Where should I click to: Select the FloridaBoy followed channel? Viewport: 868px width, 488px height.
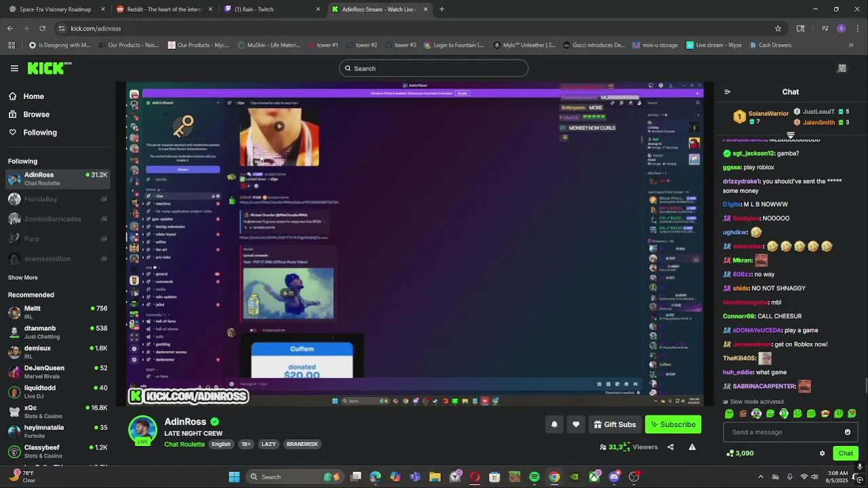[58, 199]
